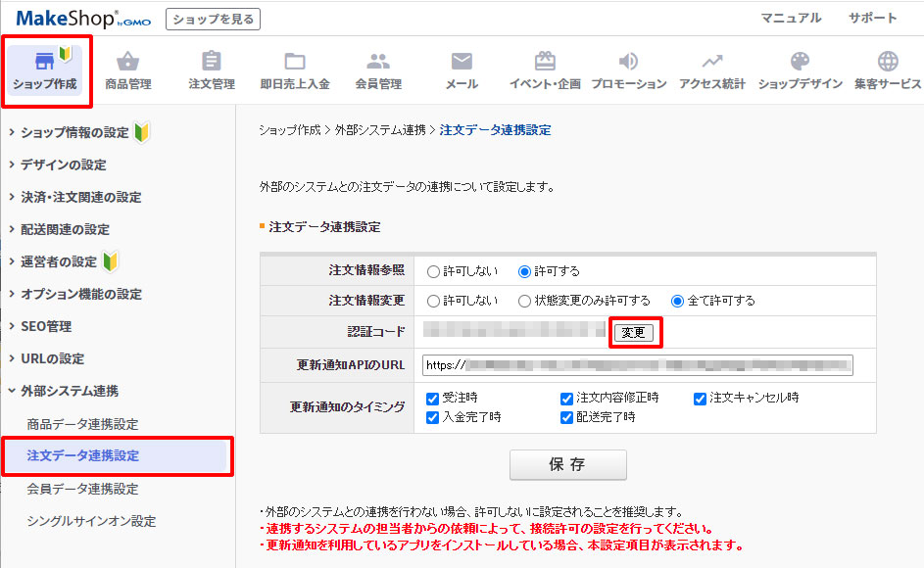Screen dimensions: 924x568
Task: Open the 会員管理 people icon
Action: tap(378, 62)
